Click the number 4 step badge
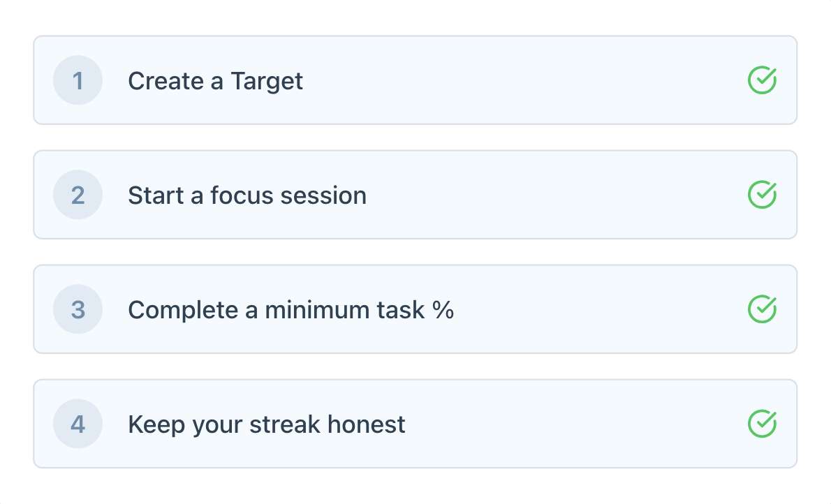Screen dimensions: 831x504 (78, 424)
